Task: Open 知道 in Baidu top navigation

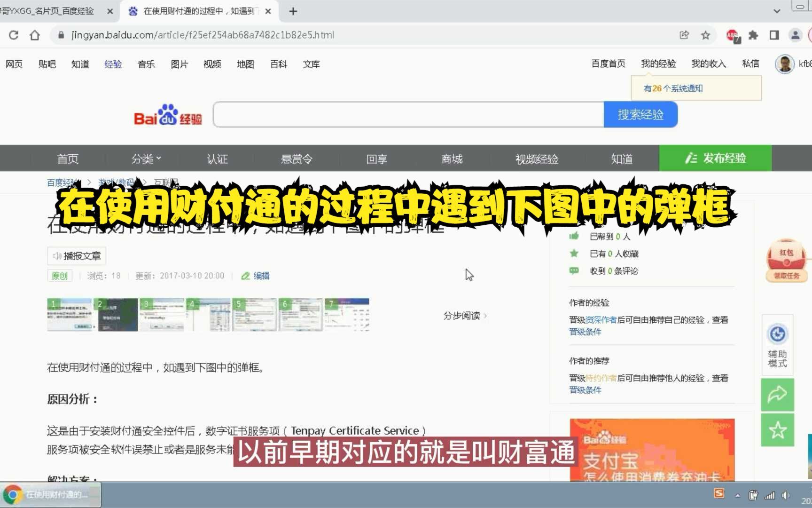Action: pyautogui.click(x=80, y=64)
